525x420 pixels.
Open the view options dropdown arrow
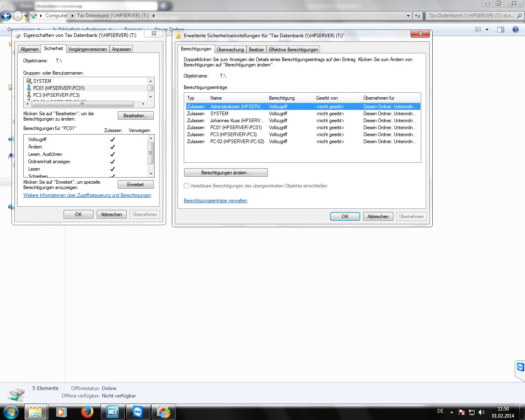tap(487, 30)
